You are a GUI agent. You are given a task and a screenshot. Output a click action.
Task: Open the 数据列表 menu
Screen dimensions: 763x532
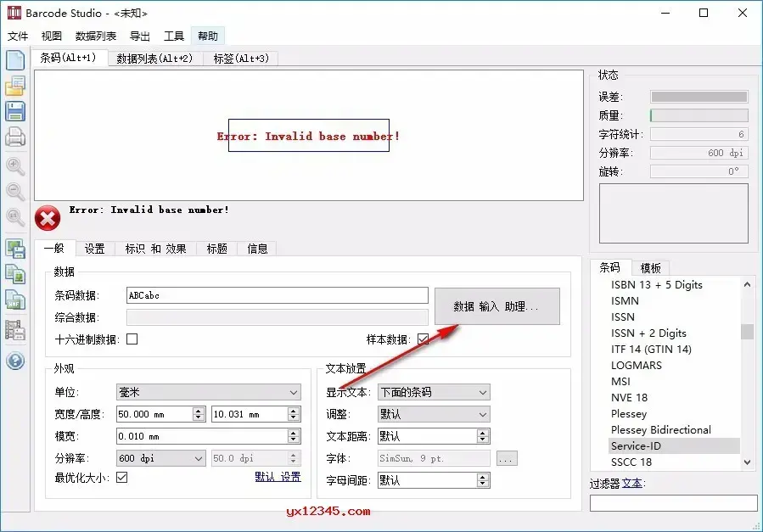pyautogui.click(x=96, y=36)
